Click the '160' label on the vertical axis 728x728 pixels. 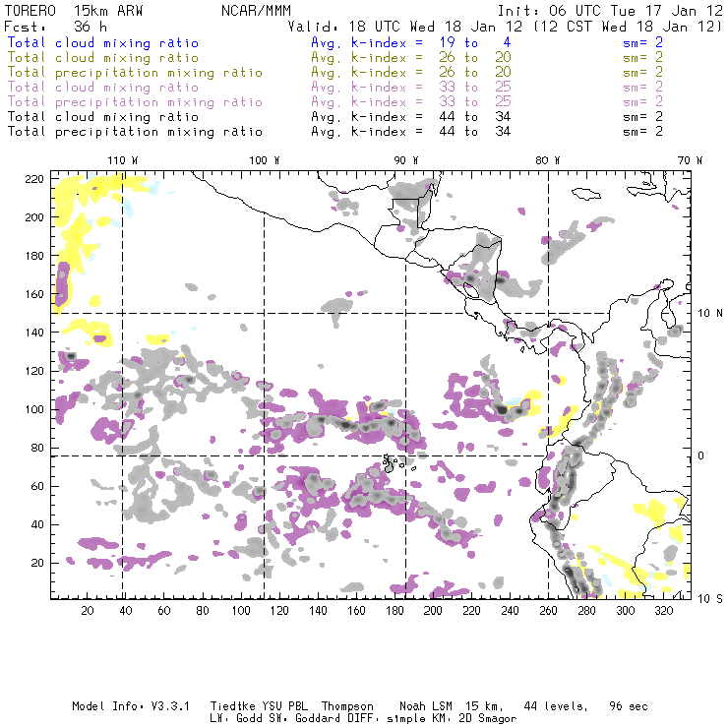point(34,294)
